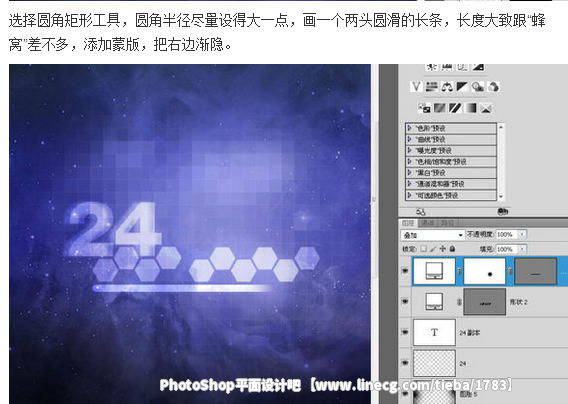Click the 形状 2 gray vector mask thumbnail
The height and width of the screenshot is (404, 568).
[x=485, y=301]
